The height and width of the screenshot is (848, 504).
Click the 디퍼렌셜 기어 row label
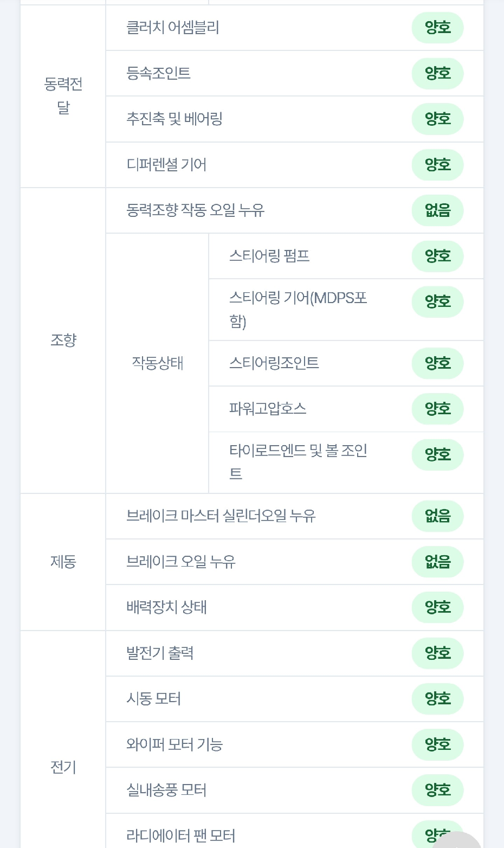click(x=166, y=164)
